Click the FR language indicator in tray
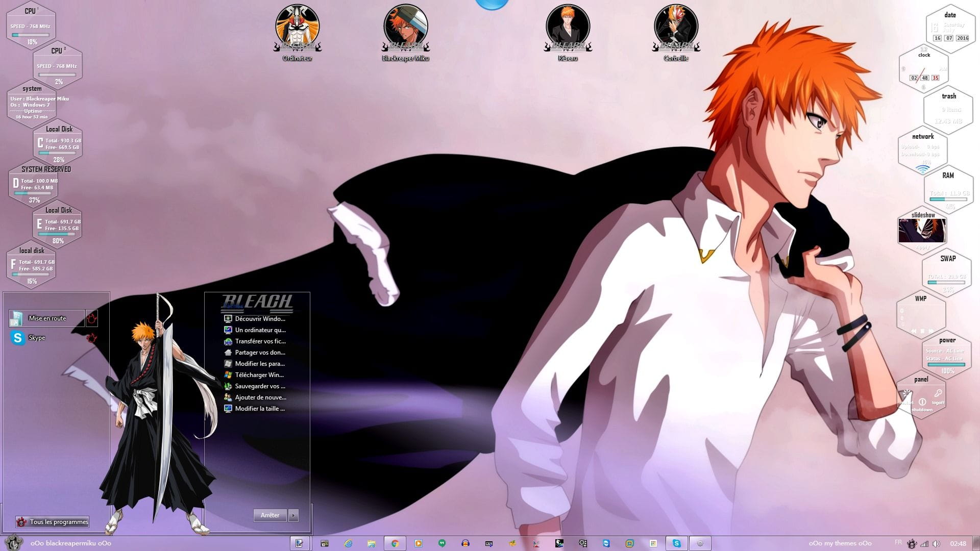 pos(898,542)
